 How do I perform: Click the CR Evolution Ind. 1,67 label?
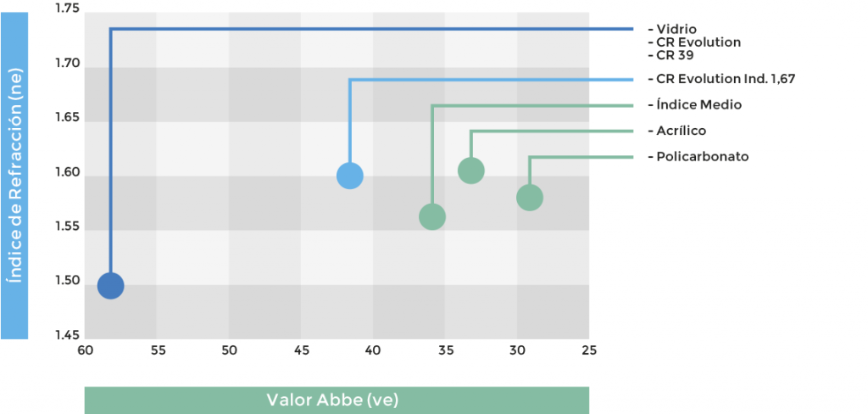click(x=725, y=79)
